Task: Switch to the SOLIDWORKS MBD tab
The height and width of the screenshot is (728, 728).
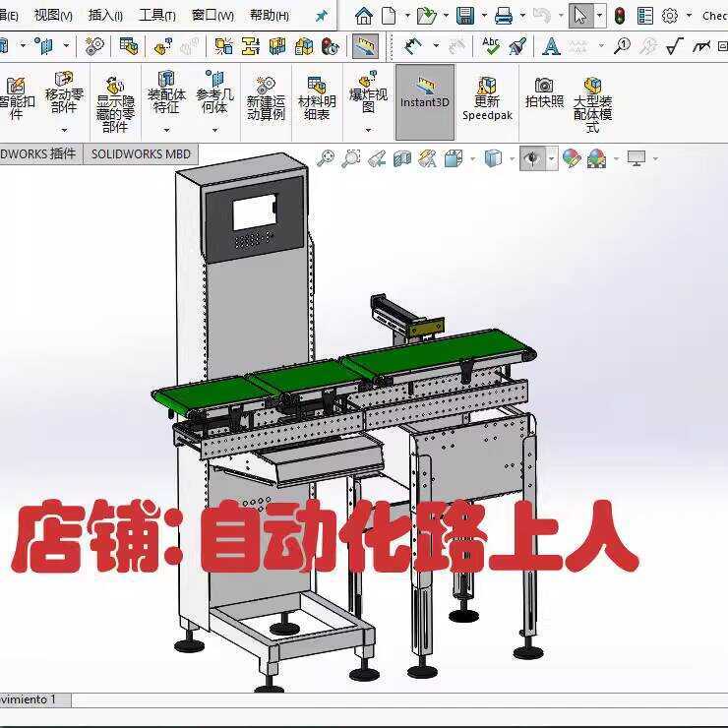Action: 141,153
